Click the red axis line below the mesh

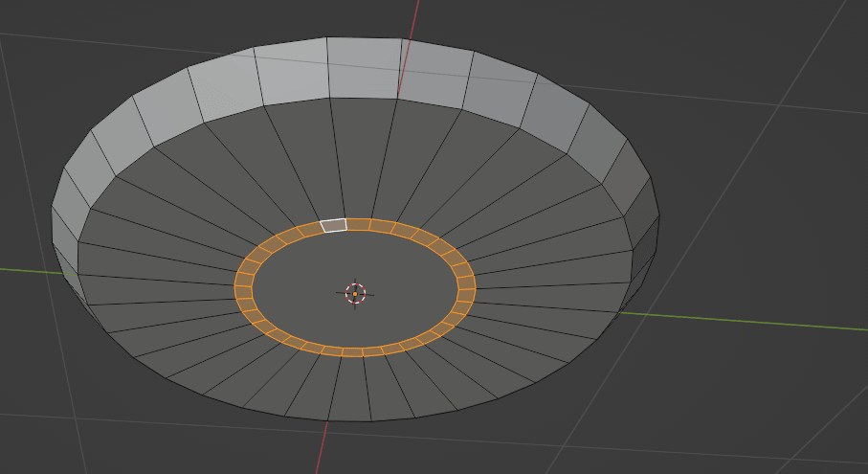pyautogui.click(x=321, y=448)
